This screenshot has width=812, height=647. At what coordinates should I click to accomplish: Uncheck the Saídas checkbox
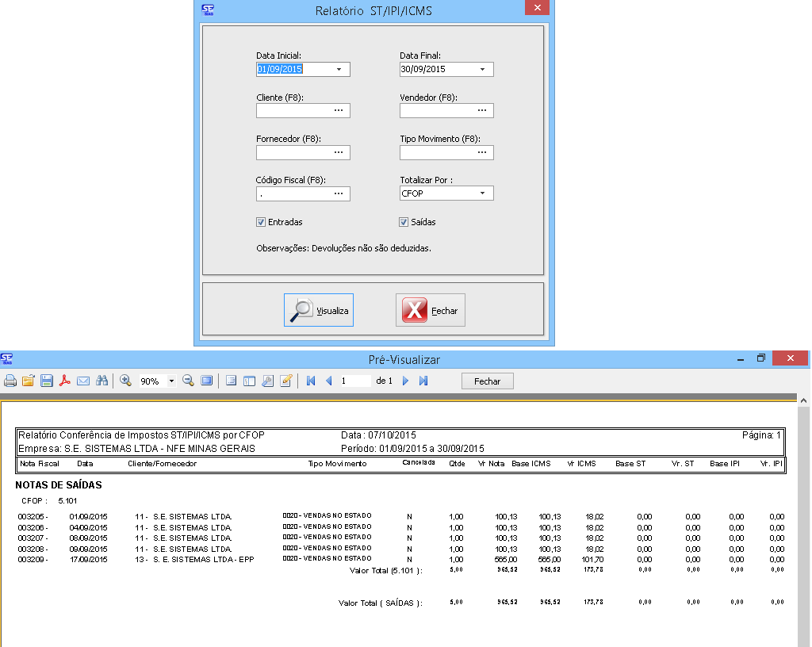click(x=404, y=223)
